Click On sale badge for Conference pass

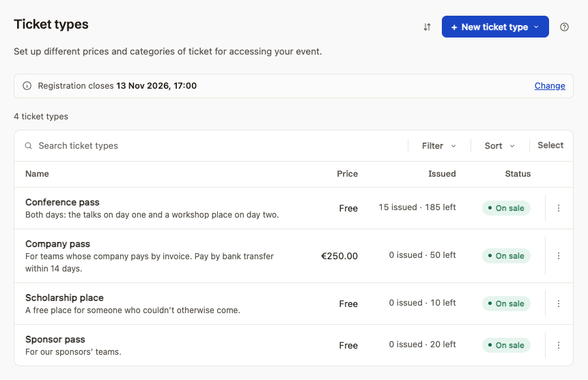[x=506, y=208]
